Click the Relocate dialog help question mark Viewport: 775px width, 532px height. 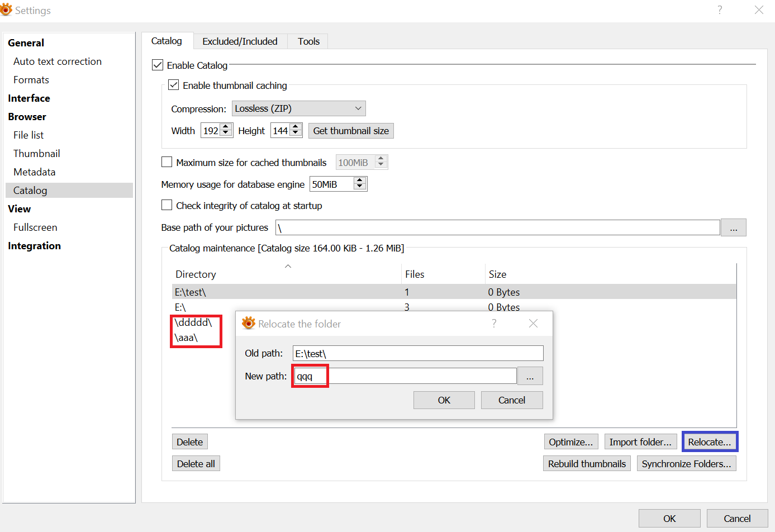pos(494,324)
